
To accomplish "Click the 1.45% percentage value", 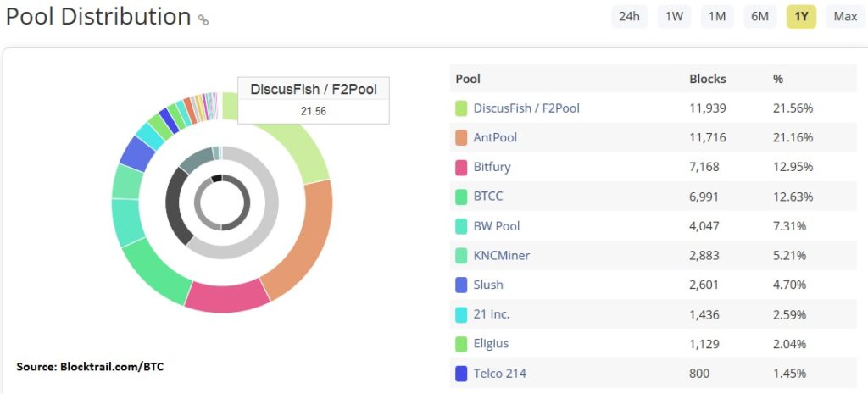I will point(789,374).
